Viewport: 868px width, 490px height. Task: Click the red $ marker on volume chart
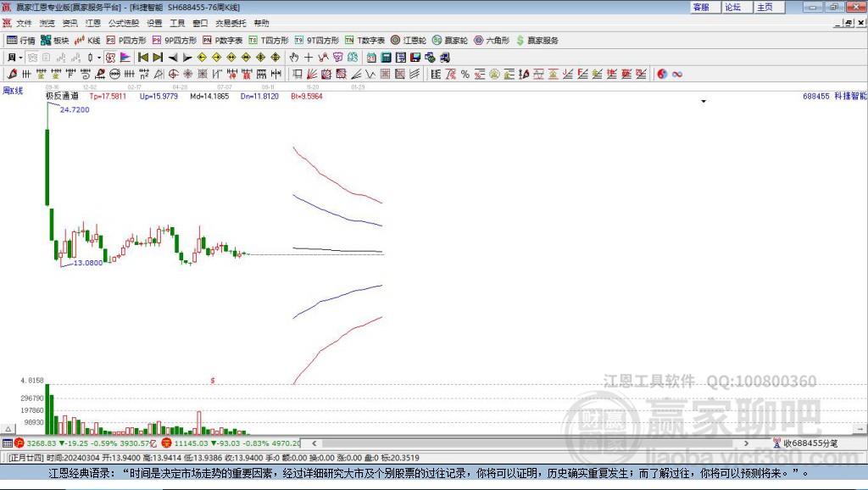pyautogui.click(x=213, y=381)
